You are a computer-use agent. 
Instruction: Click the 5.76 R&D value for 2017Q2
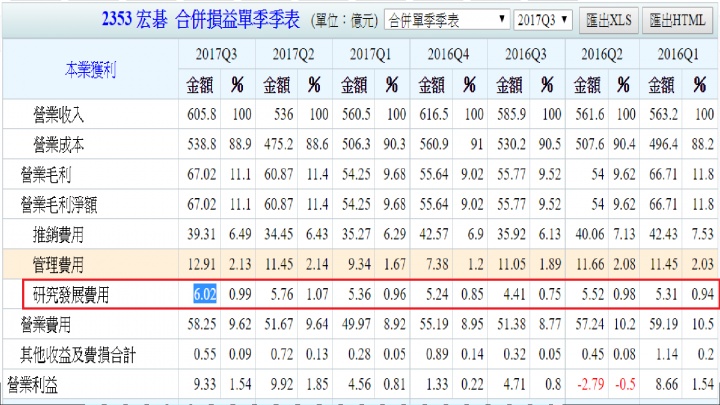[x=282, y=294]
